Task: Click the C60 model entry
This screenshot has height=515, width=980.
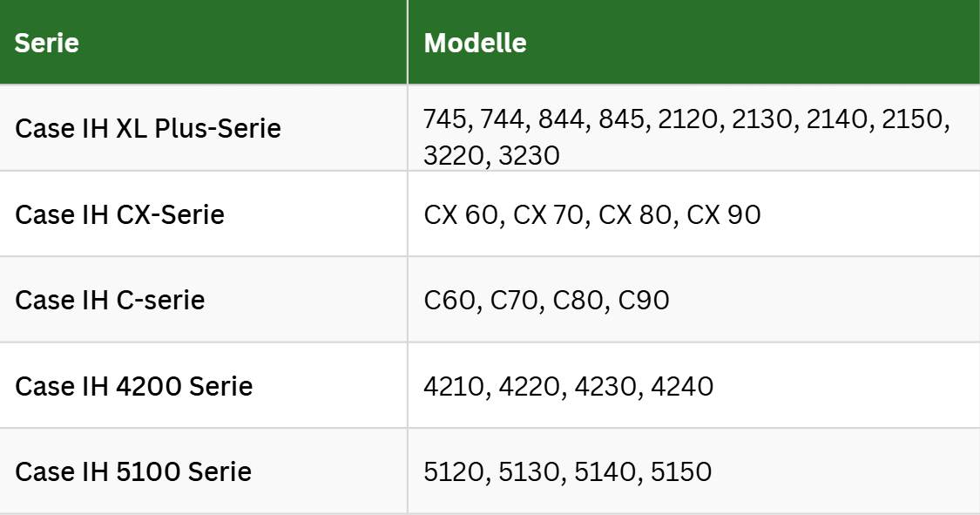Action: click(449, 301)
